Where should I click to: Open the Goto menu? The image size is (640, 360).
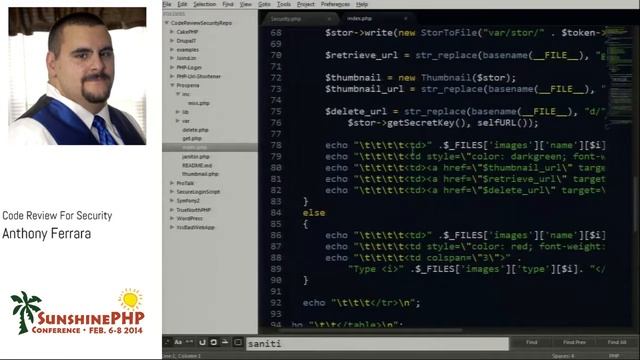pos(264,4)
